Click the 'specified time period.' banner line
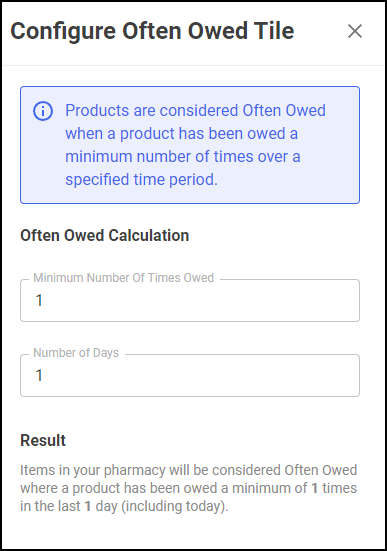Image resolution: width=387 pixels, height=551 pixels. [141, 180]
